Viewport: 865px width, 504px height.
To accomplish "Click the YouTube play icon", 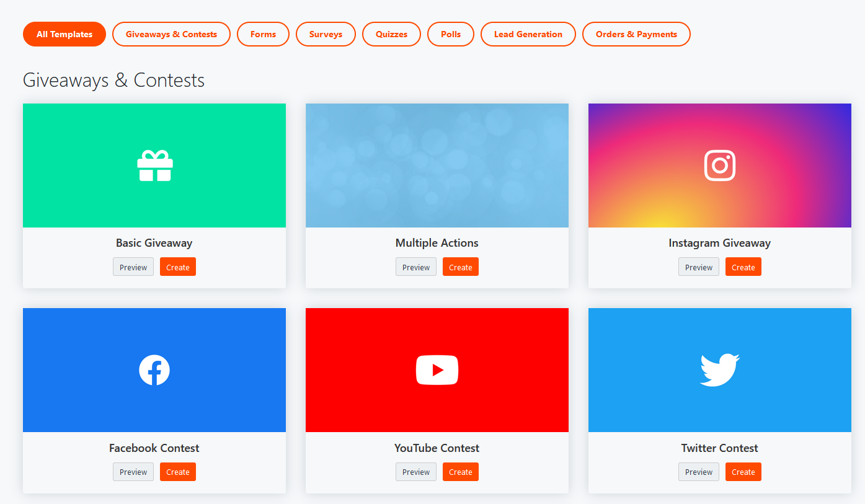I will (437, 370).
